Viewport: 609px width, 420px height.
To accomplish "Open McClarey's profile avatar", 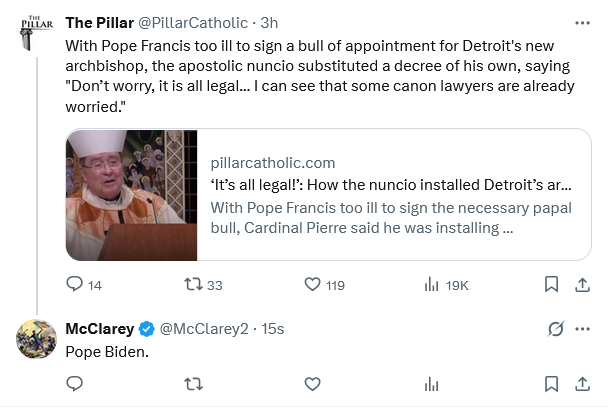I will point(35,339).
